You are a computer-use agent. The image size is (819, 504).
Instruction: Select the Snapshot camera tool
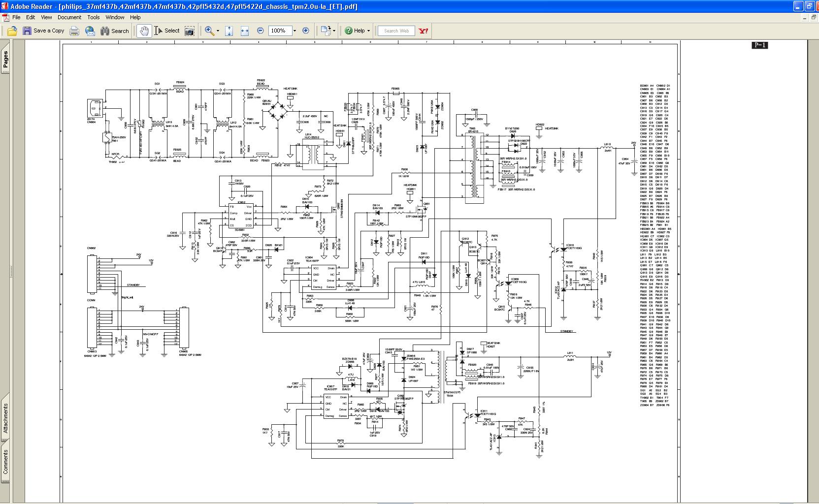tap(189, 31)
